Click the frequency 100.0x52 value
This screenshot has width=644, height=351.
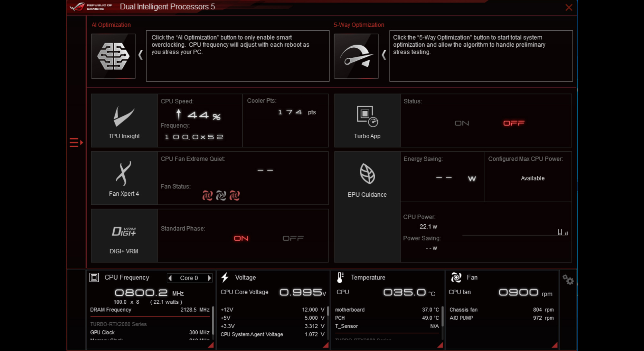coord(194,137)
